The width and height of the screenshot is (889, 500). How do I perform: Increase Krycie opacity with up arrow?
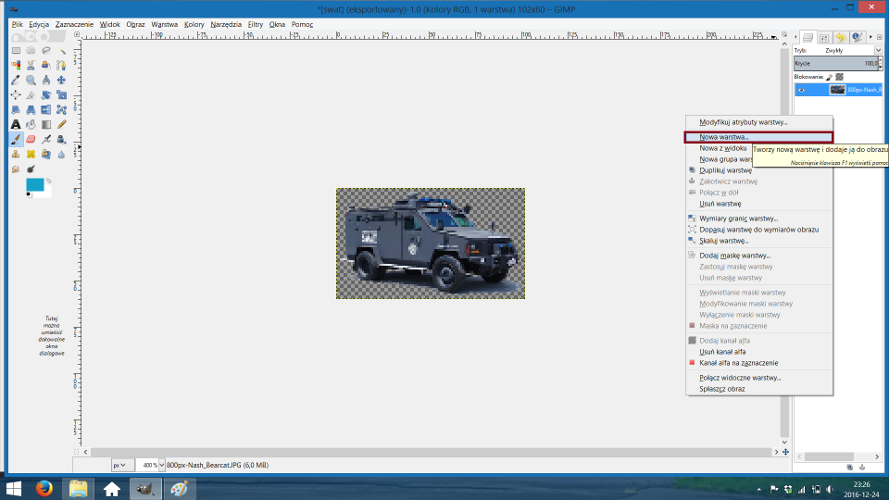[x=880, y=60]
